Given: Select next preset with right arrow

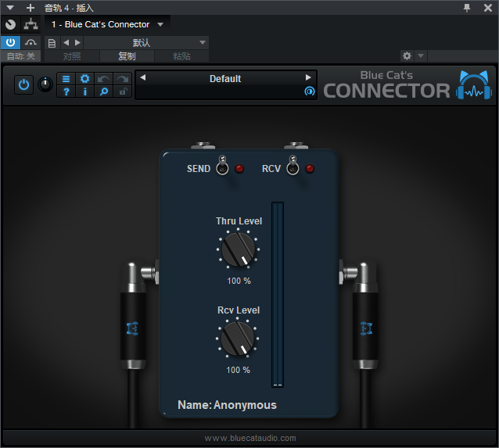Looking at the screenshot, I should 308,78.
